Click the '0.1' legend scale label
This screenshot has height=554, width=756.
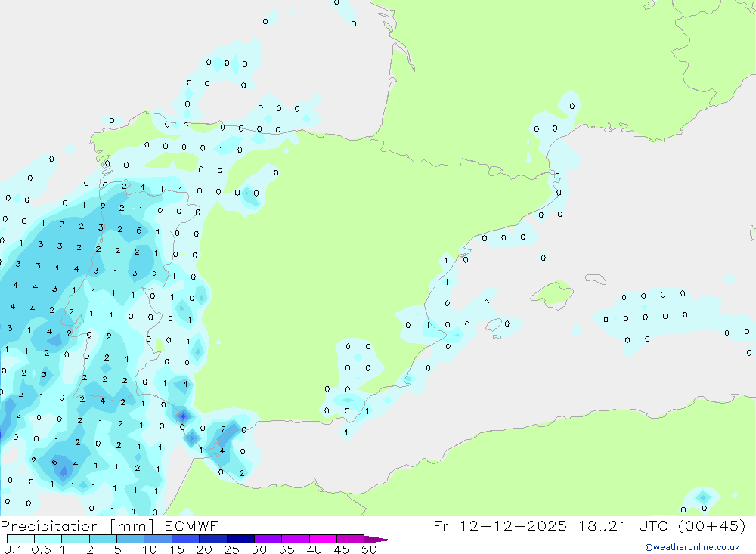point(13,549)
